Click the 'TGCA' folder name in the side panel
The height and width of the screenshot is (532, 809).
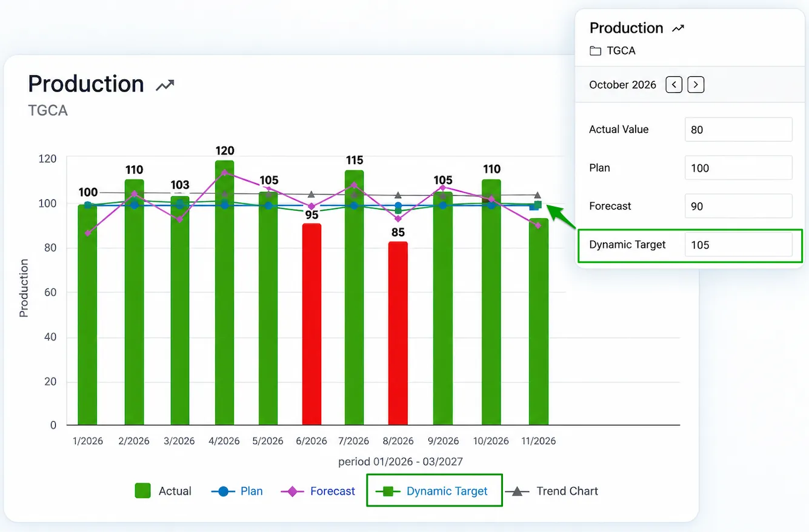click(621, 51)
